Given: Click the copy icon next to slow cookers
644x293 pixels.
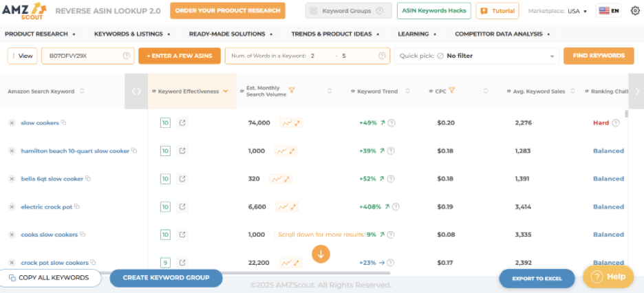Looking at the screenshot, I should click(64, 122).
